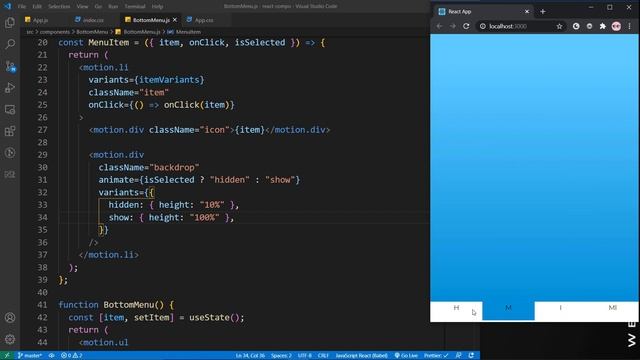Open the File menu
Screen dimensions: 640x360
pyautogui.click(x=22, y=7)
